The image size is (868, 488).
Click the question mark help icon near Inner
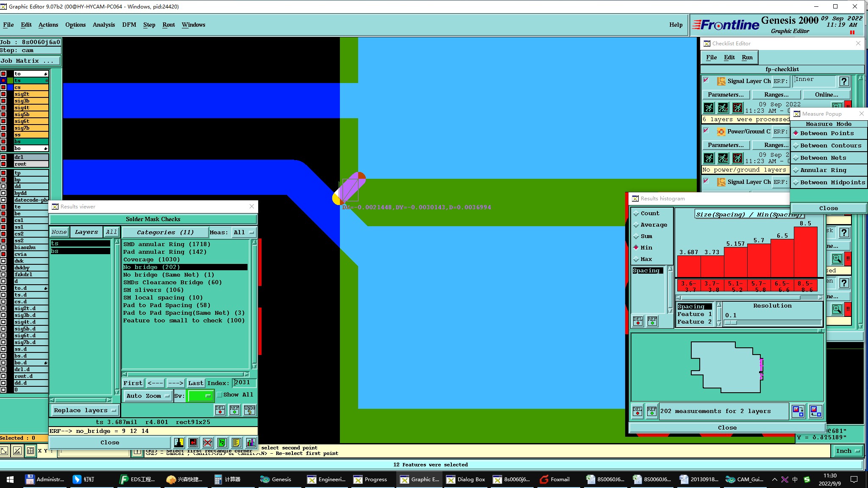click(844, 81)
